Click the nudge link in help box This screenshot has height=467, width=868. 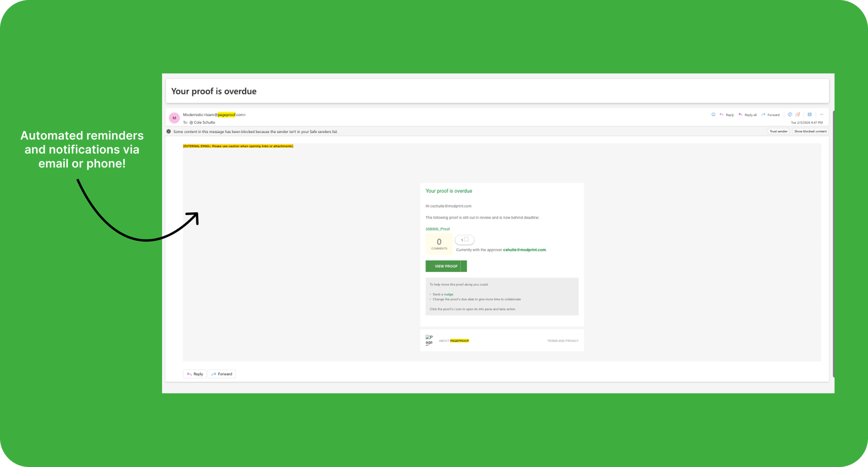click(448, 294)
